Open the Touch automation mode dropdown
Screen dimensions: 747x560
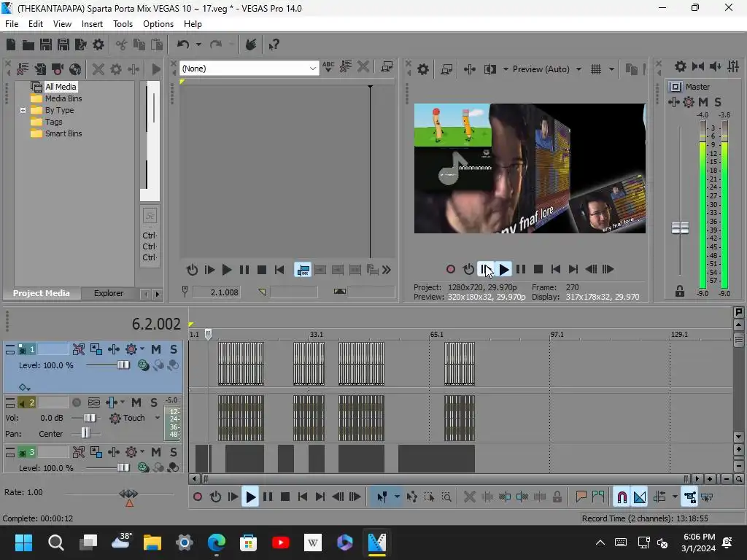tap(158, 418)
